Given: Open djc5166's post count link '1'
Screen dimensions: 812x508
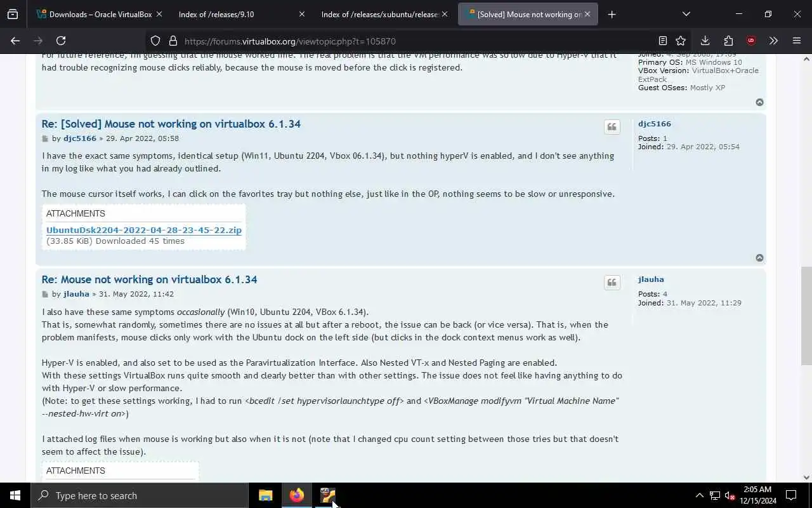Looking at the screenshot, I should (x=665, y=138).
